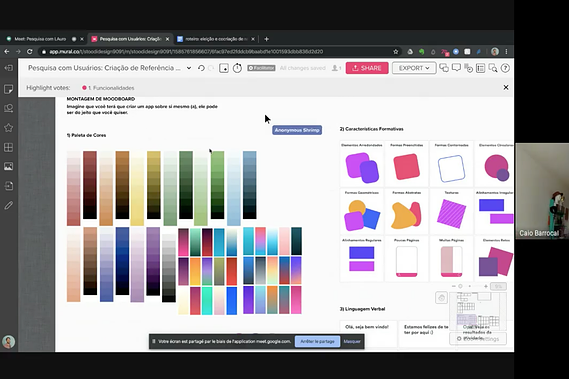Image resolution: width=569 pixels, height=379 pixels.
Task: Open the help question mark icon
Action: click(505, 68)
